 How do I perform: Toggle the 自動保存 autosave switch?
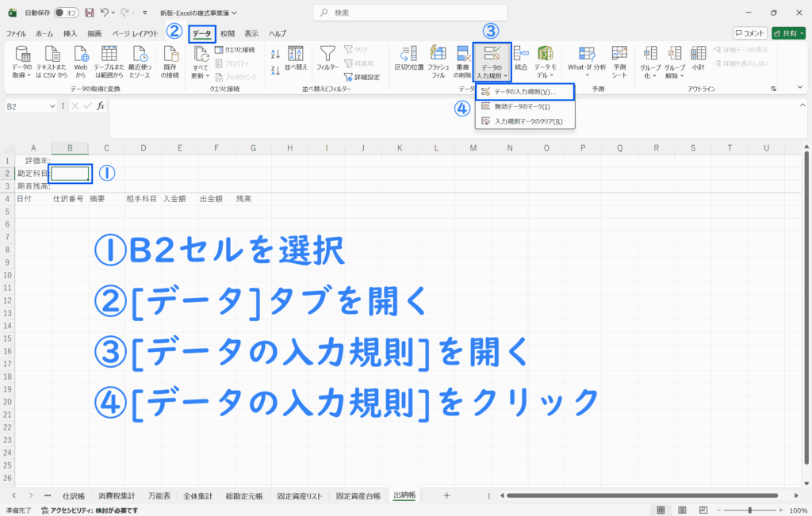(x=67, y=13)
